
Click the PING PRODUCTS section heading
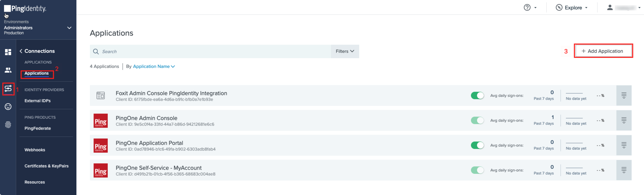[40, 117]
